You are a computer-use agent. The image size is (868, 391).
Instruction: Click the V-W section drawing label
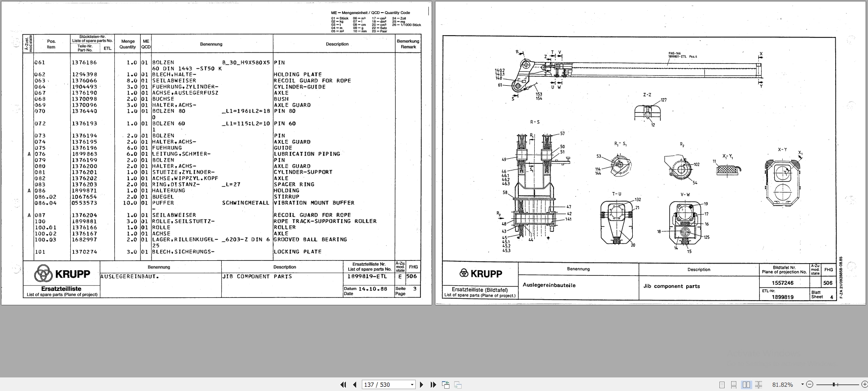click(x=685, y=194)
